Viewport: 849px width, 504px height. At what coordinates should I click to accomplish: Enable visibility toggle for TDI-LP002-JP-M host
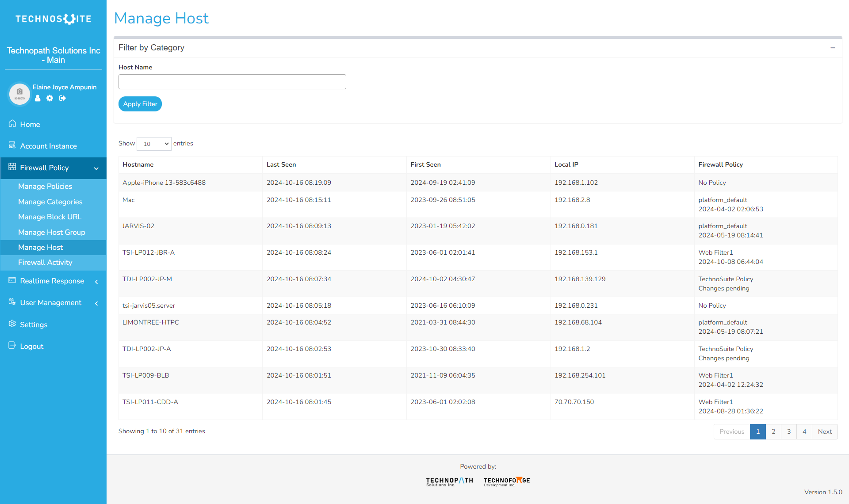(148, 279)
